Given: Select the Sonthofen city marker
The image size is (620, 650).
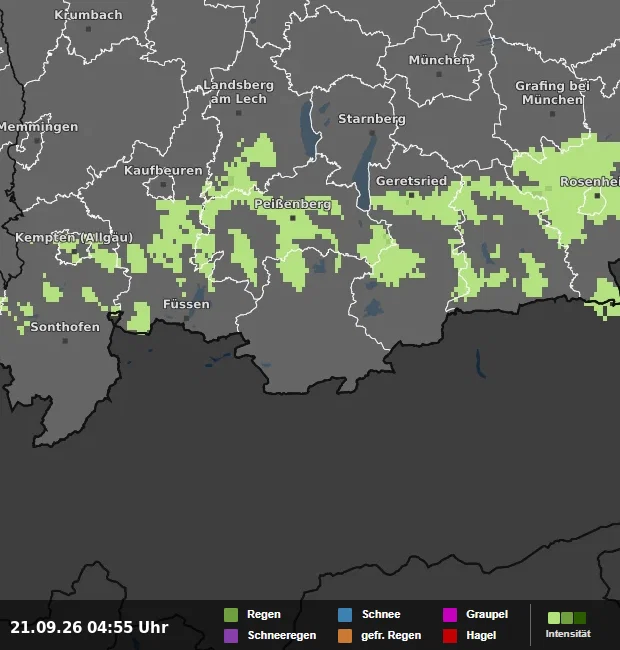Looking at the screenshot, I should (65, 341).
